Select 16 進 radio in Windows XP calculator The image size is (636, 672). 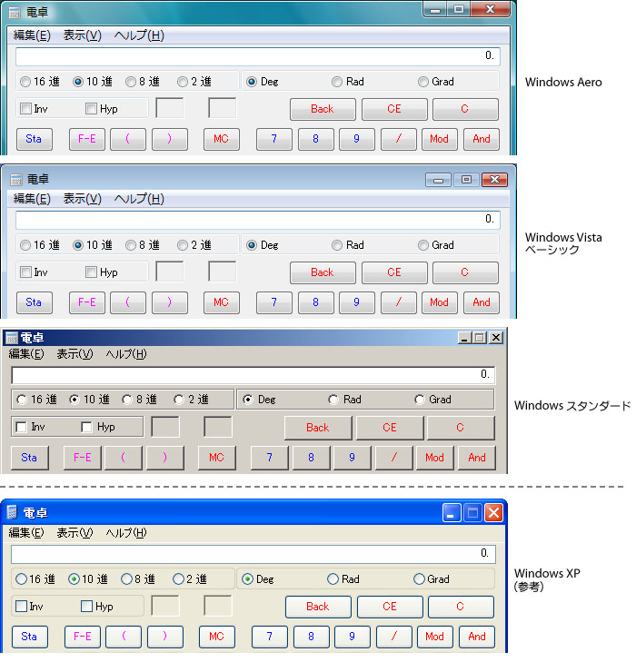tap(21, 579)
